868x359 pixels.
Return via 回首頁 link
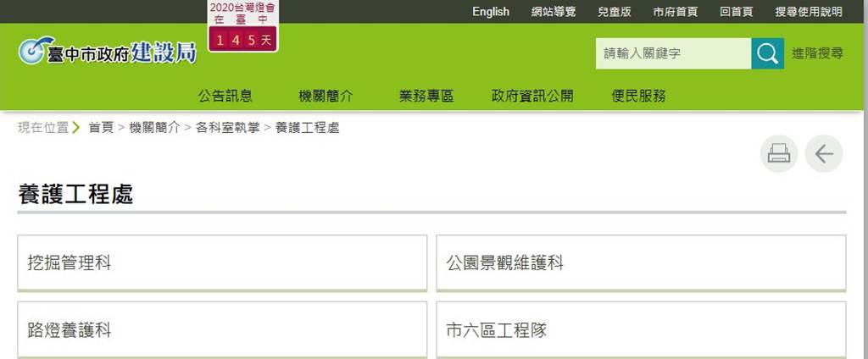[x=736, y=12]
